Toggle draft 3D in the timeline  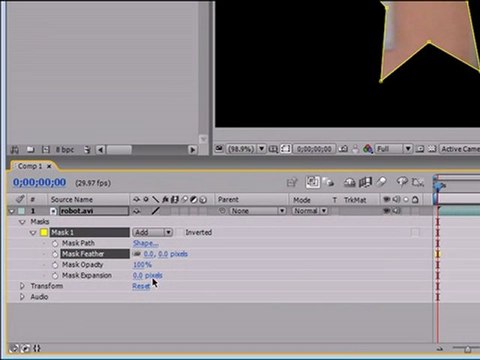[329, 182]
